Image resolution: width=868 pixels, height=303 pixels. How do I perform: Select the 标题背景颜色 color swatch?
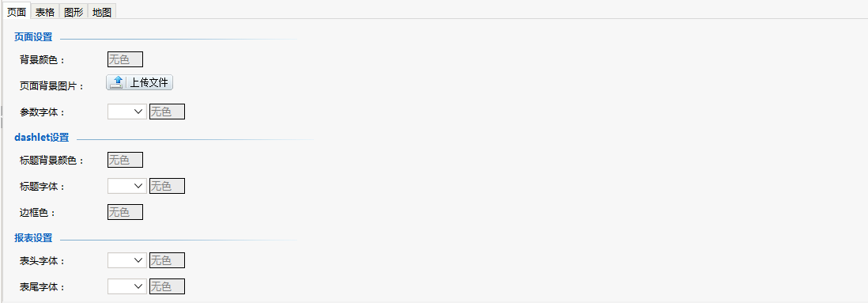125,160
